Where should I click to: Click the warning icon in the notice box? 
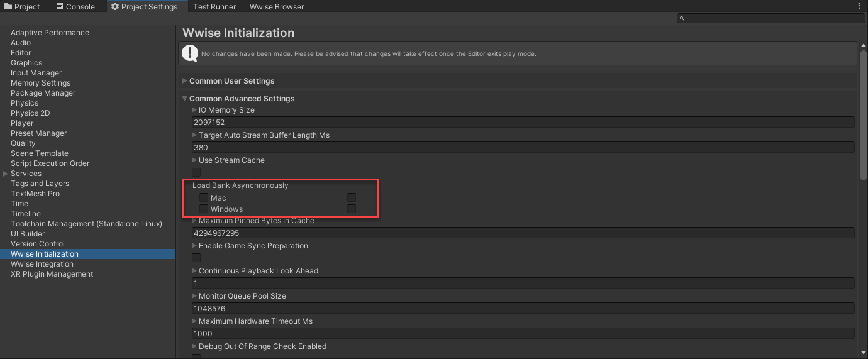coord(190,53)
